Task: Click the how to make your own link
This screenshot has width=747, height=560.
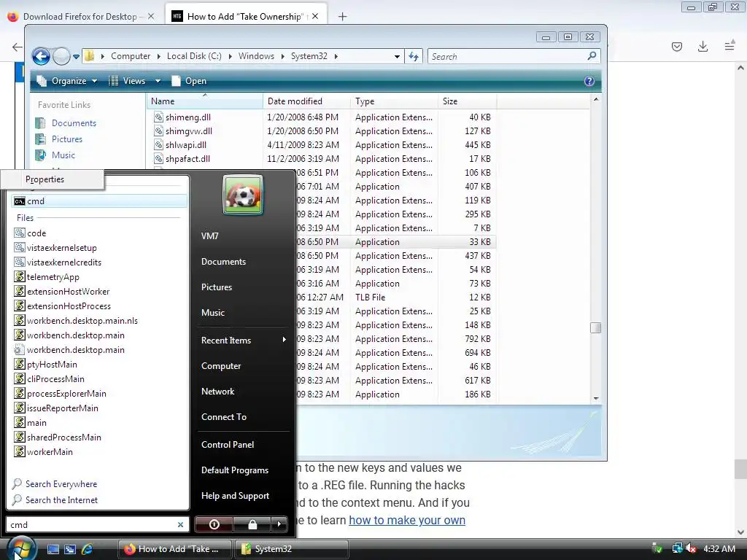Action: point(407,520)
